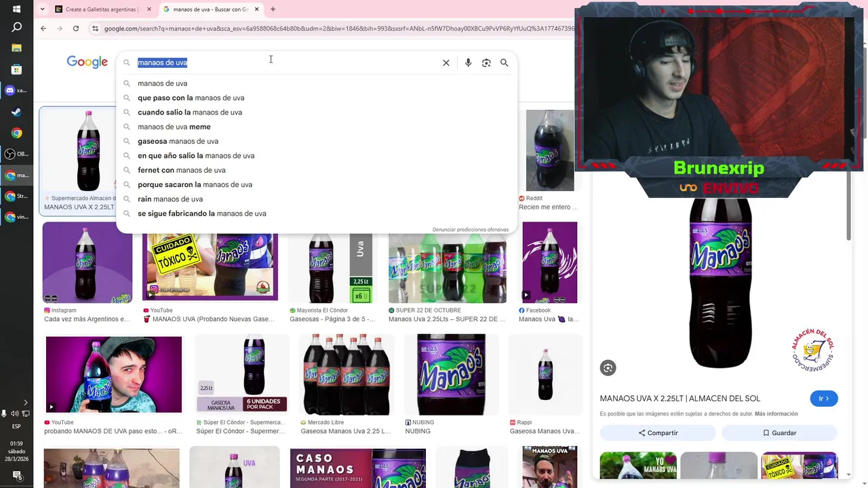868x488 pixels.
Task: Click the address bar URL
Action: (339, 28)
